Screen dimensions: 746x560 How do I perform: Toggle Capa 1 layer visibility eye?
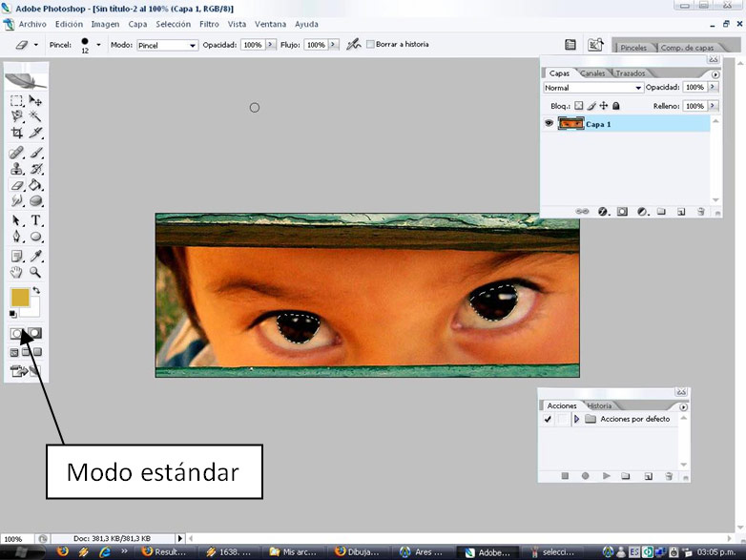click(x=549, y=124)
